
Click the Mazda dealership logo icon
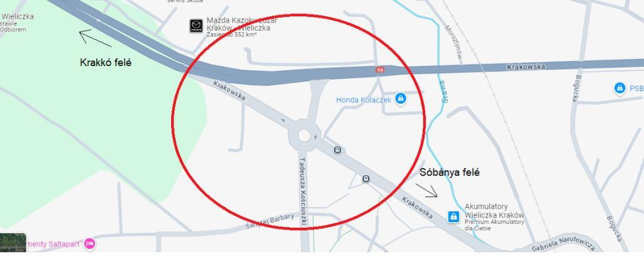pos(196,26)
